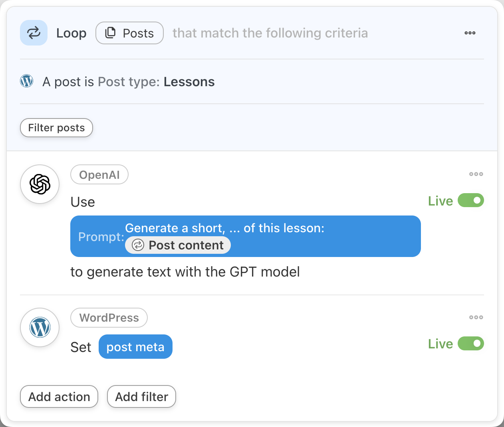Open the OpenAI action three-dot menu
The width and height of the screenshot is (504, 427).
[476, 174]
